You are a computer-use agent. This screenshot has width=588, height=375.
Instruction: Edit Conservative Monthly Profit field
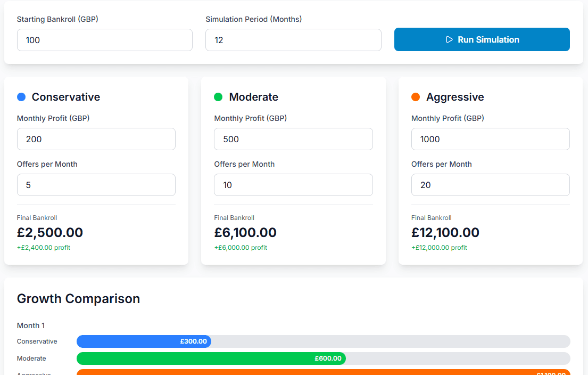click(96, 139)
